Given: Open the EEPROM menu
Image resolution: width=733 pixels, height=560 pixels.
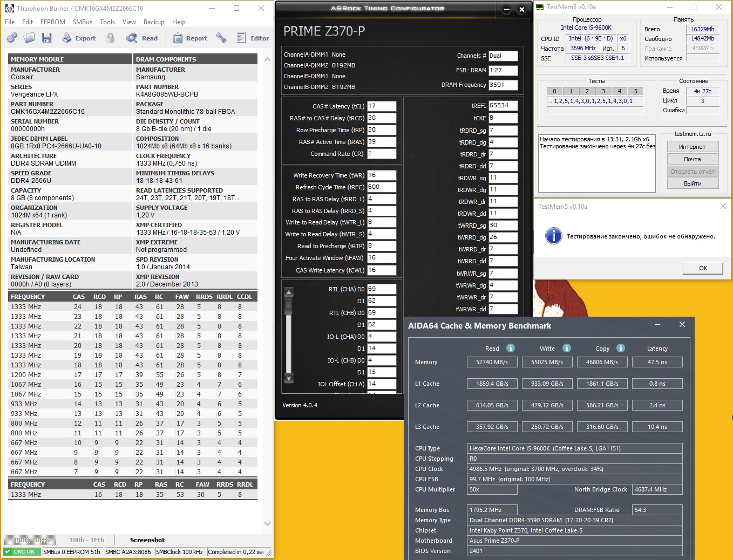Looking at the screenshot, I should [x=53, y=22].
